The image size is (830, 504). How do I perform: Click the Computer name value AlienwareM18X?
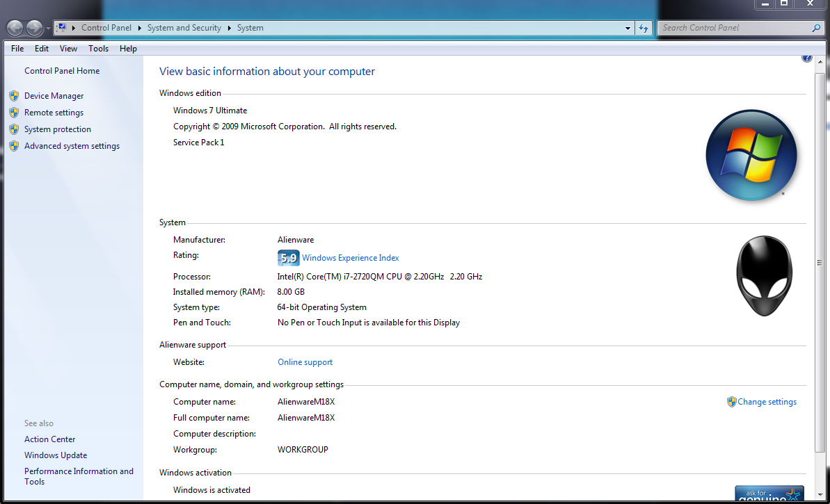pos(307,402)
